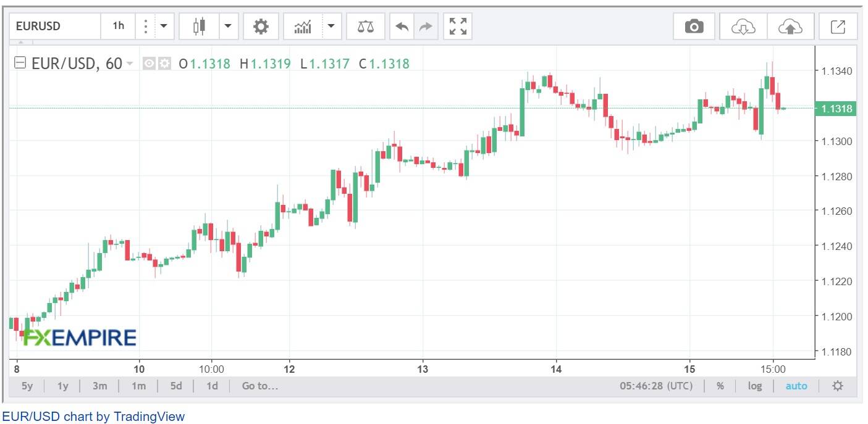
Task: Select the 1m date range
Action: pyautogui.click(x=138, y=386)
